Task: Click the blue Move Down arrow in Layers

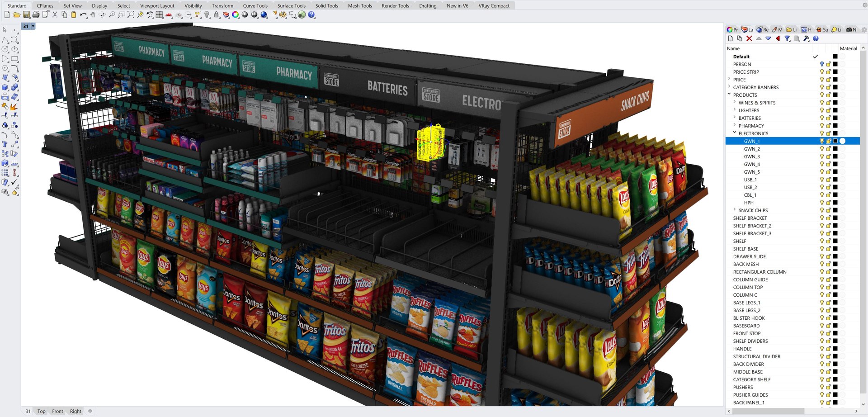Action: pos(768,39)
